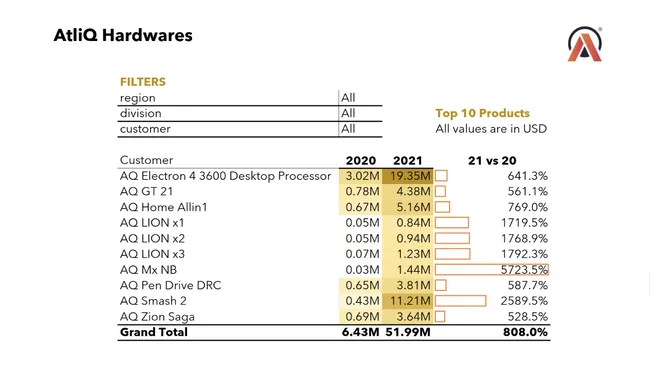The image size is (650, 368).
Task: Click the AQ Smash 2 growth bar
Action: click(461, 301)
